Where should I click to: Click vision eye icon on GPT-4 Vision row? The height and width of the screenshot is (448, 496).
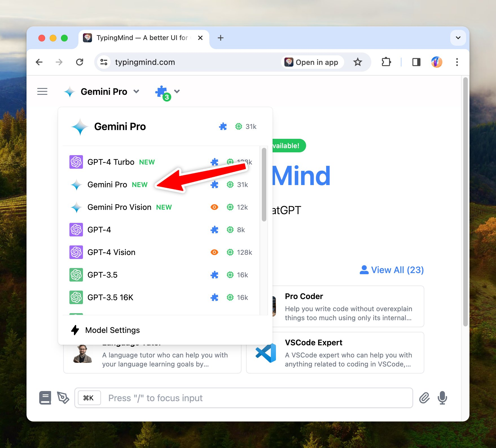214,252
